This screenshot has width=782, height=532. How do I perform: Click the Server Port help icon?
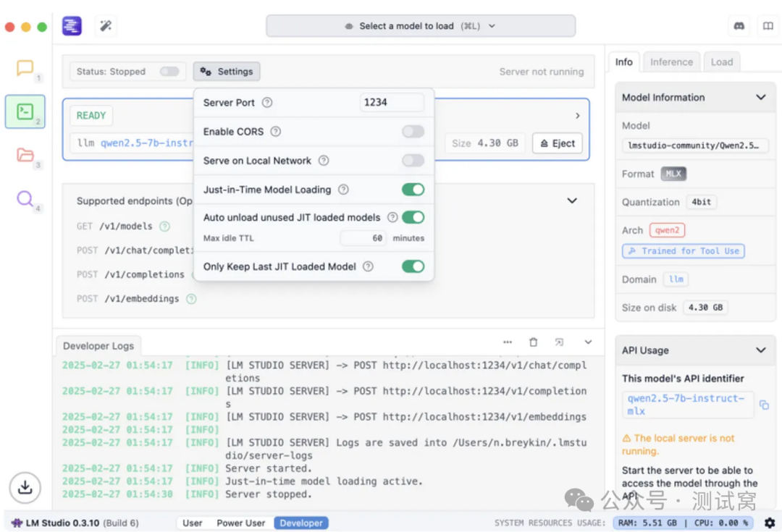coord(267,102)
